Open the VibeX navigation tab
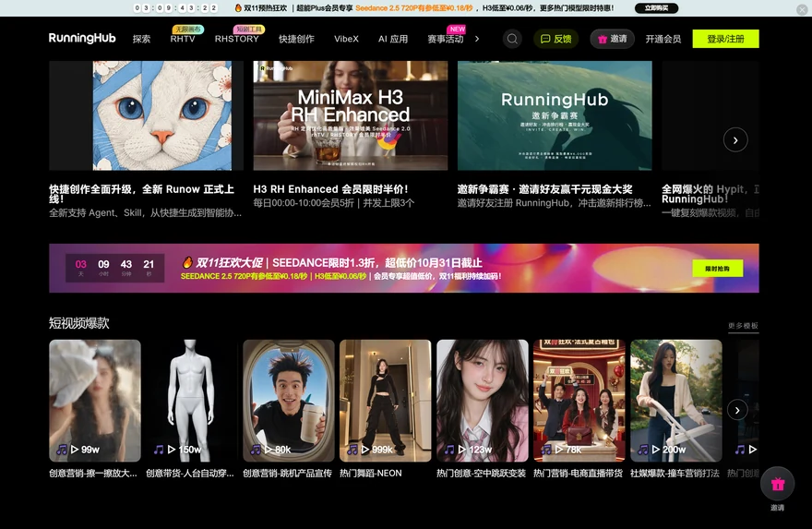This screenshot has width=812, height=529. pyautogui.click(x=346, y=39)
